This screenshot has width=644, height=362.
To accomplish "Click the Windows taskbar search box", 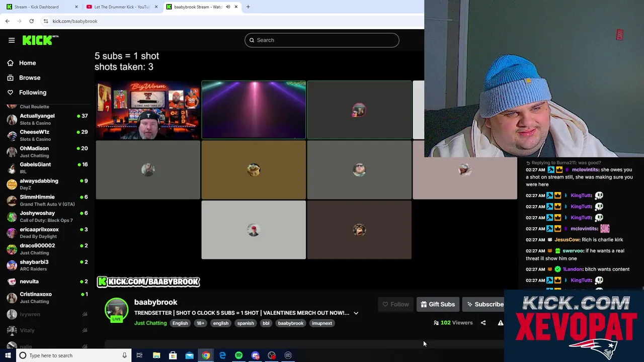I will coord(74,355).
